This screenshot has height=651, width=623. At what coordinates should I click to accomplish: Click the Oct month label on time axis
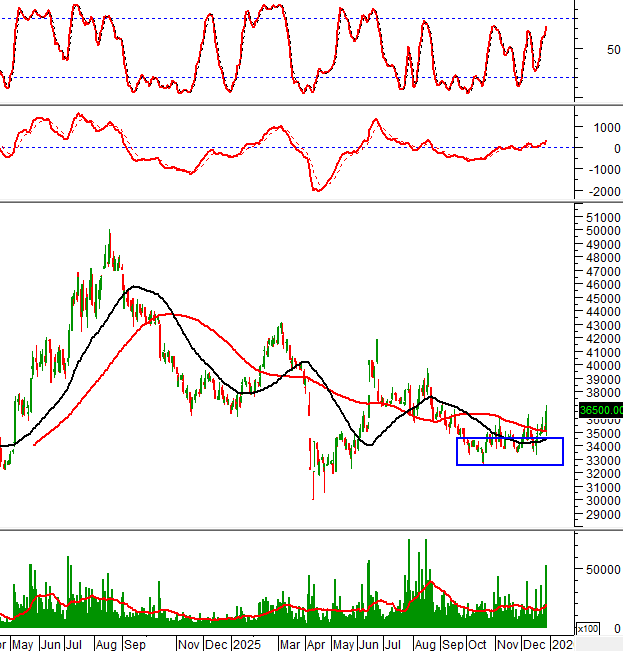[x=478, y=645]
